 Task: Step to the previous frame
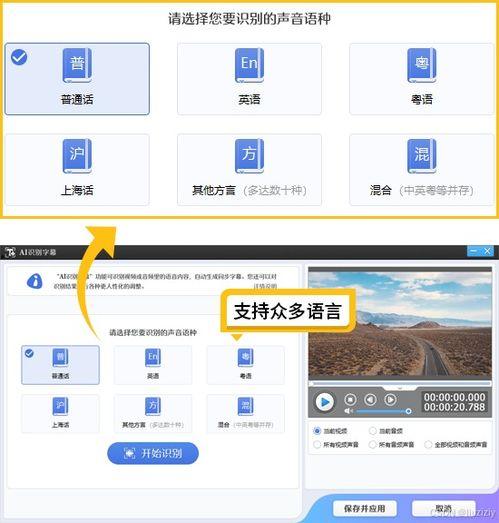tap(370, 399)
